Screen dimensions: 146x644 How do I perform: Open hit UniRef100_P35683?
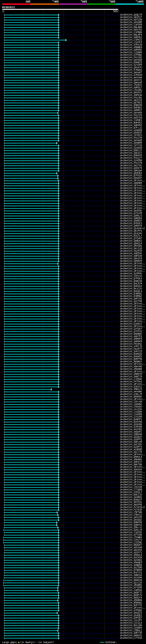tap(131, 70)
